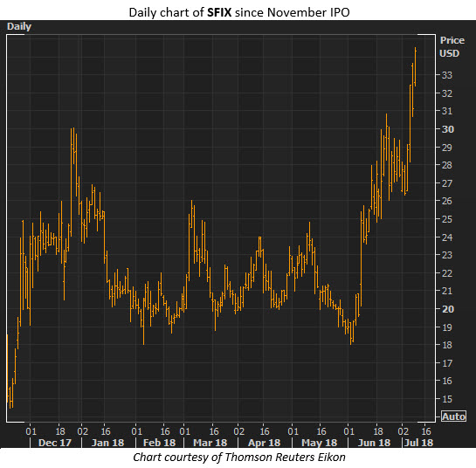Image resolution: width=476 pixels, height=468 pixels.
Task: Click the 18 price axis value
Action: click(447, 345)
